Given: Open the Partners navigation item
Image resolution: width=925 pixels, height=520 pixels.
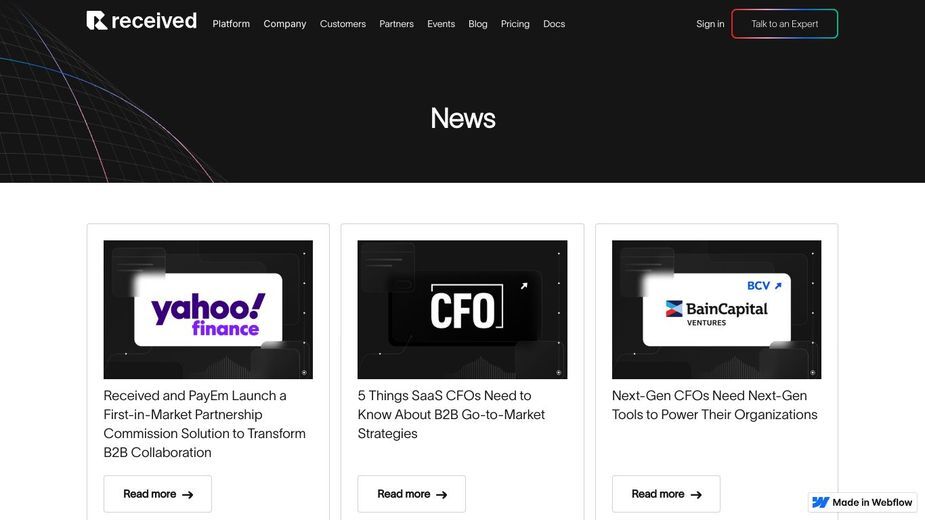Looking at the screenshot, I should click(396, 24).
